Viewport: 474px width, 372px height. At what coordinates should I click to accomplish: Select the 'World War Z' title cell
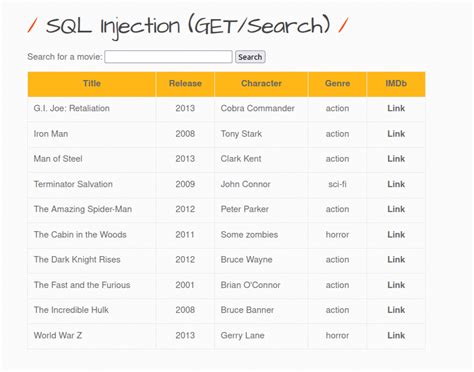tap(92, 335)
